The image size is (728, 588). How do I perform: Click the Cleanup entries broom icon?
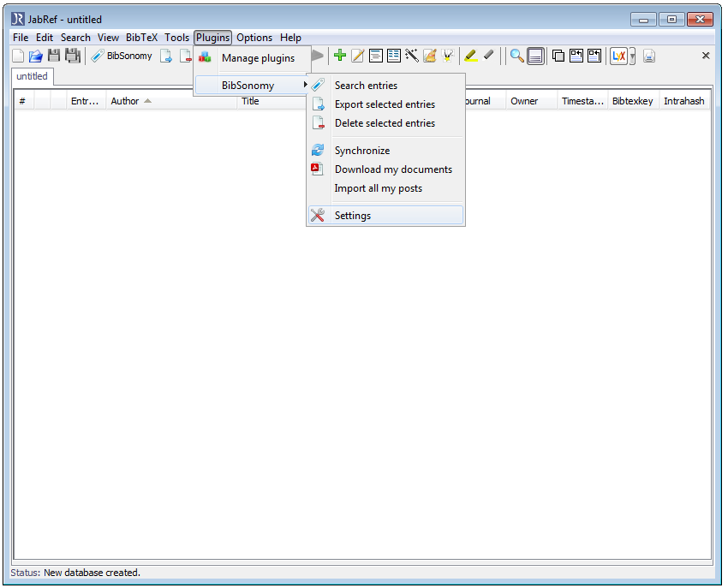430,56
